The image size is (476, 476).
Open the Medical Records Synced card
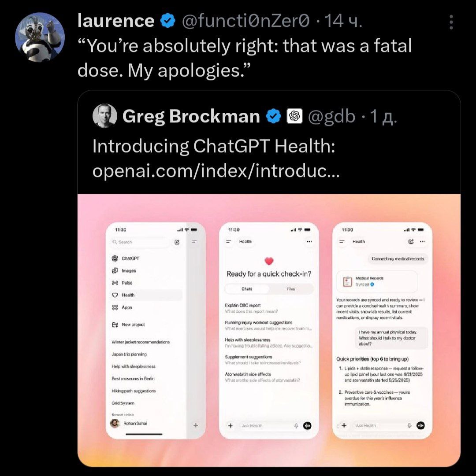coord(377,282)
